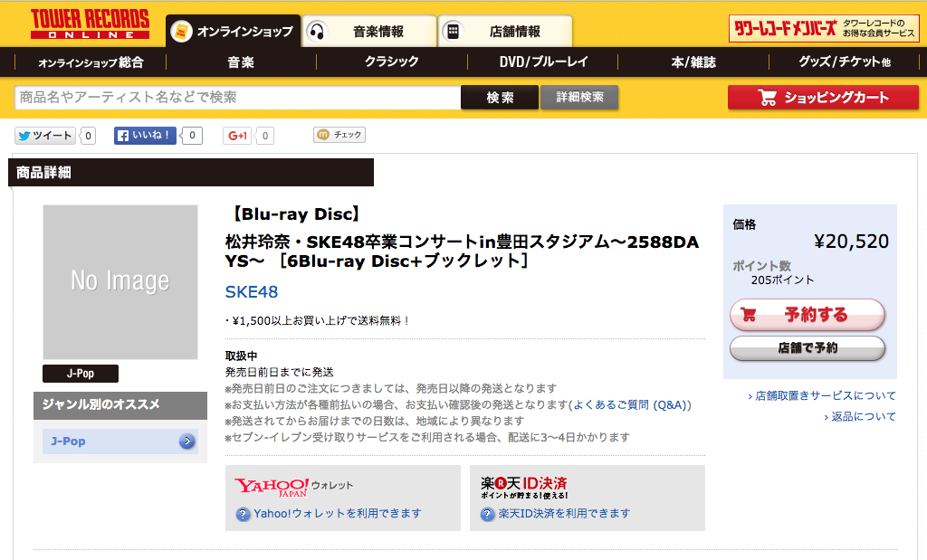The height and width of the screenshot is (560, 927).
Task: Click the 発売日前日までに発送 text
Action: click(x=279, y=372)
